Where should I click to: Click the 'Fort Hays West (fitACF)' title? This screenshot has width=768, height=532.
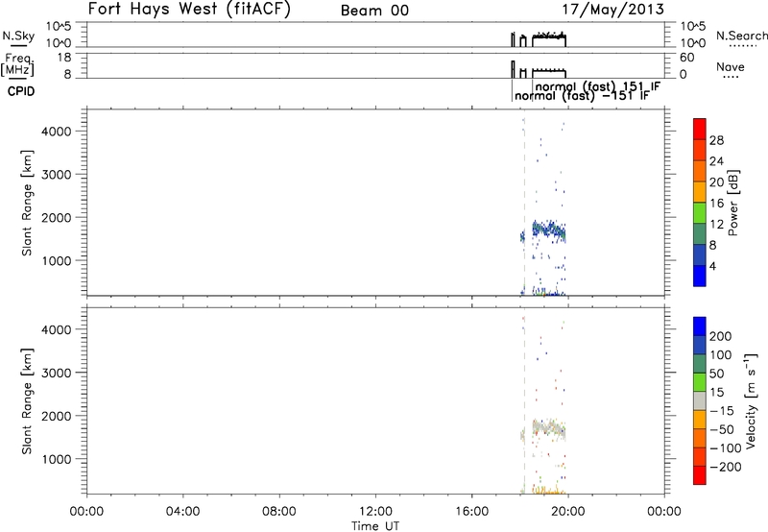[189, 10]
